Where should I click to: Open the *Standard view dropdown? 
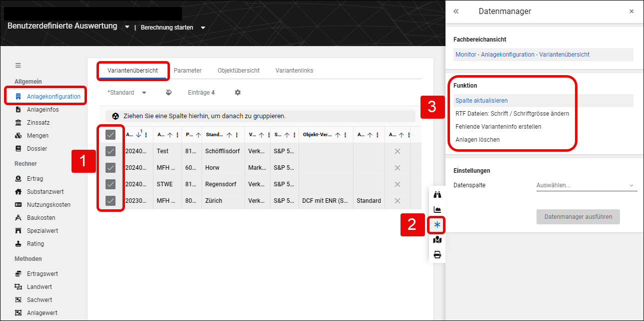[x=127, y=93]
